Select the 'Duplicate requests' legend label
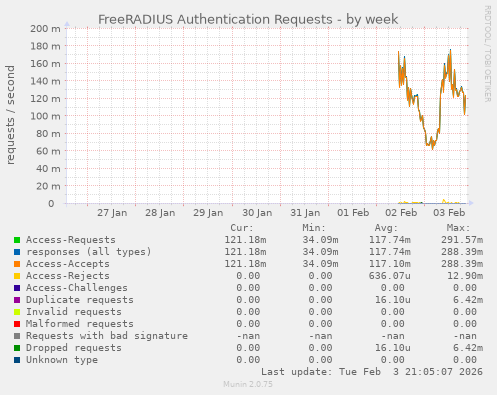This screenshot has width=497, height=395. tap(80, 300)
